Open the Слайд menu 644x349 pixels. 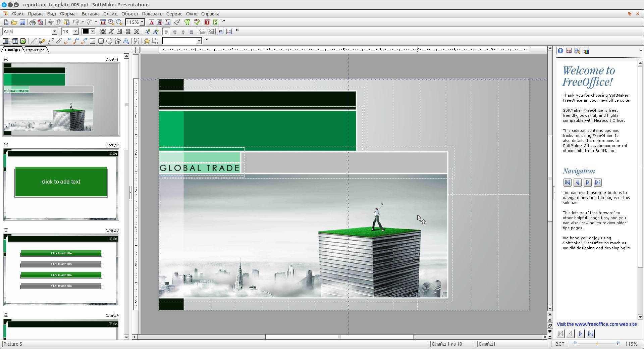tap(110, 14)
